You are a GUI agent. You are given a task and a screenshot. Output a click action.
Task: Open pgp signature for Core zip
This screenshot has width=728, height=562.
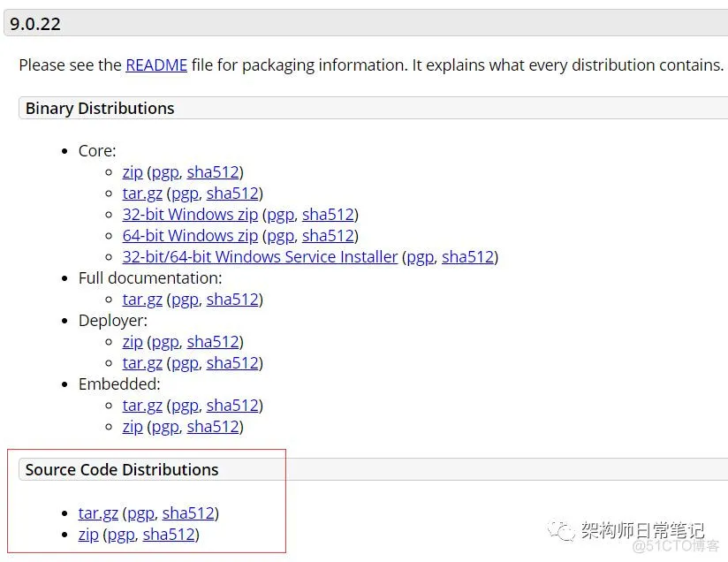pyautogui.click(x=165, y=172)
